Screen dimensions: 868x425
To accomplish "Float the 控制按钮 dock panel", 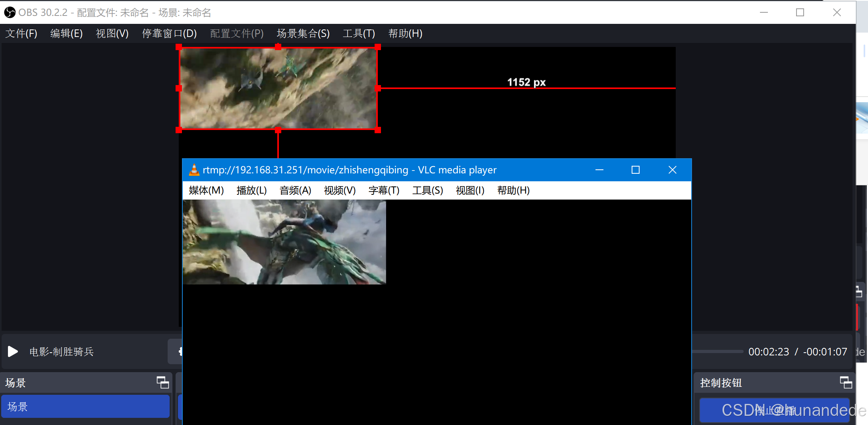I will point(846,382).
